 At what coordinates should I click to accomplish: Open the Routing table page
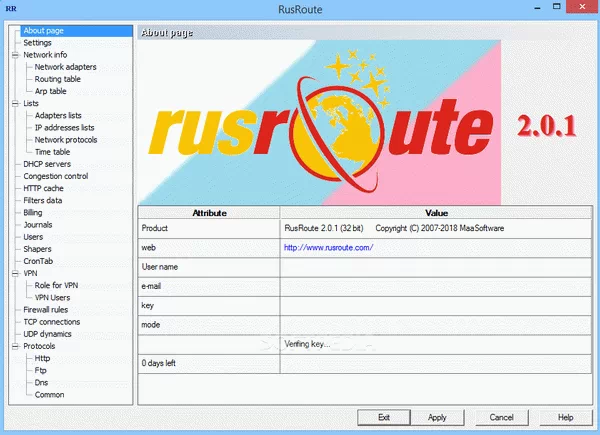point(57,79)
